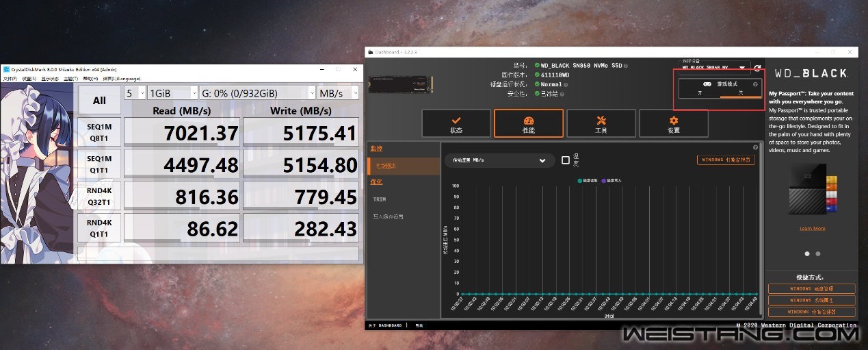Click the empty comment field in CrystalDiskMark

[x=219, y=253]
